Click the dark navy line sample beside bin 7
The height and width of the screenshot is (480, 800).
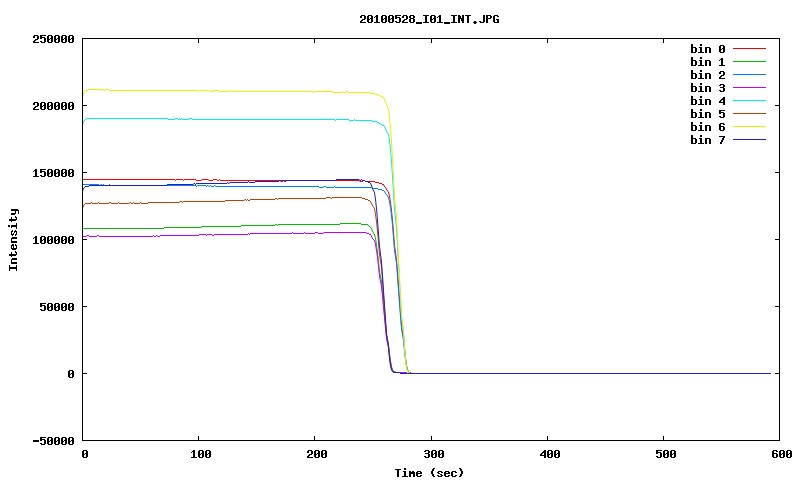[749, 140]
